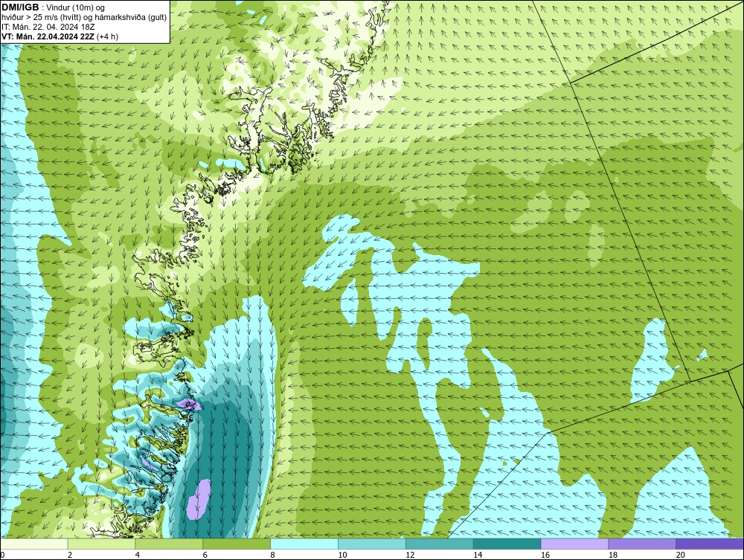The width and height of the screenshot is (744, 560).
Task: Click the legend label '20'
Action: click(x=680, y=555)
